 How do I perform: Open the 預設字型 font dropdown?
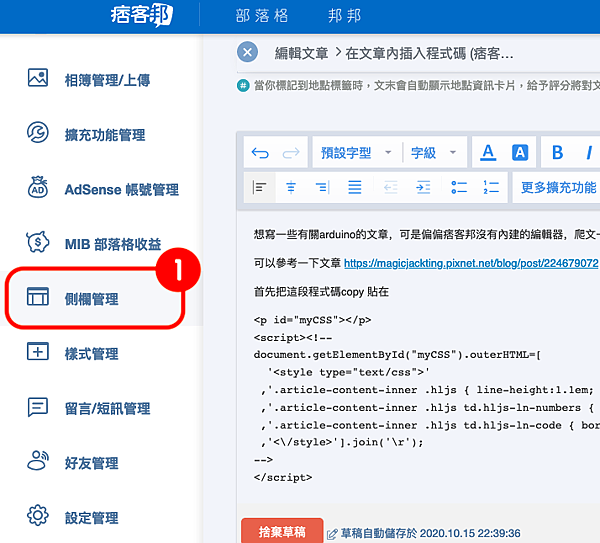coord(356,153)
